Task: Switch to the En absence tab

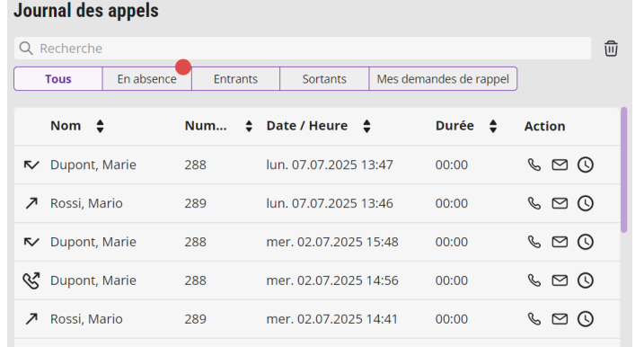Action: [x=147, y=79]
